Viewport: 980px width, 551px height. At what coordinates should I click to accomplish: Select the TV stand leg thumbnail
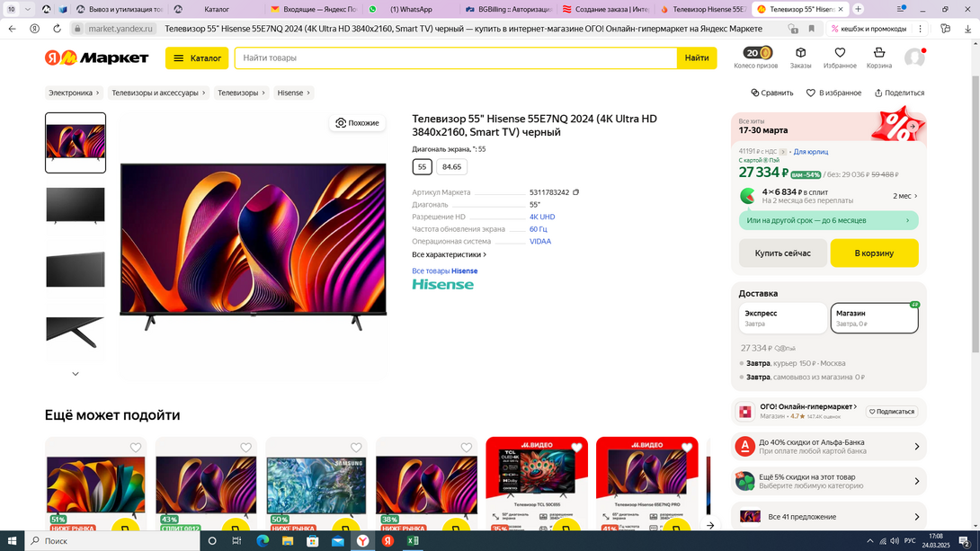[76, 333]
